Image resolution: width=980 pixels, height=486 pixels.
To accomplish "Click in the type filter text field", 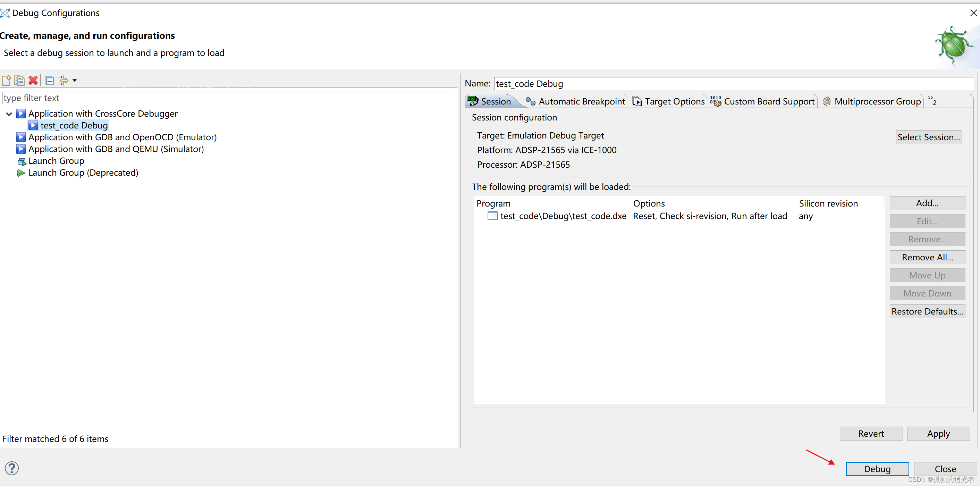I will pyautogui.click(x=228, y=98).
